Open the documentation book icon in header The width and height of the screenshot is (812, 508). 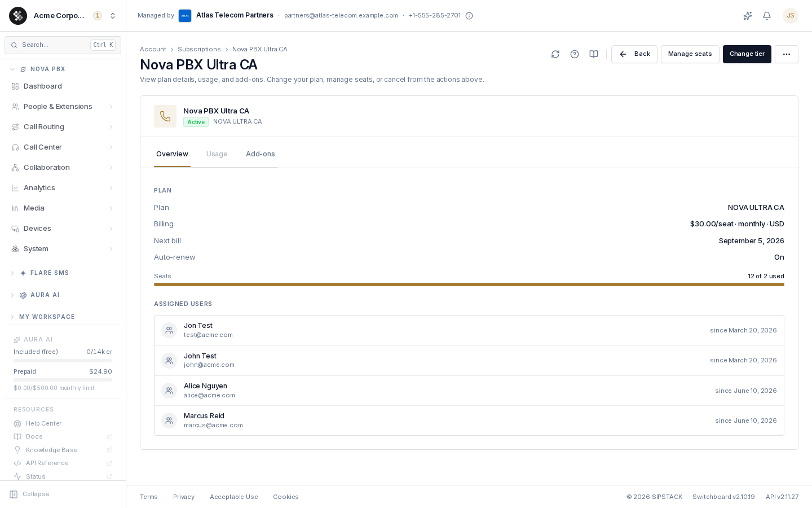(594, 54)
